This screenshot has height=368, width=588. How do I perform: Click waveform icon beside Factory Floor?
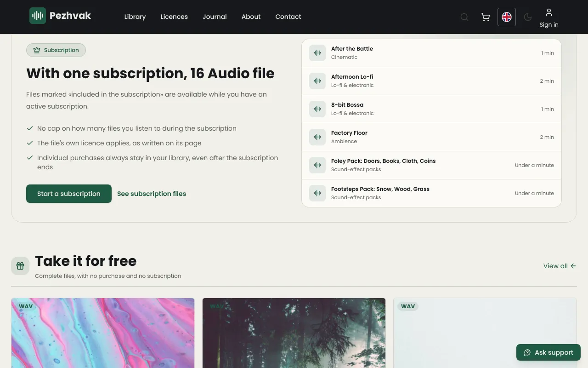[317, 137]
